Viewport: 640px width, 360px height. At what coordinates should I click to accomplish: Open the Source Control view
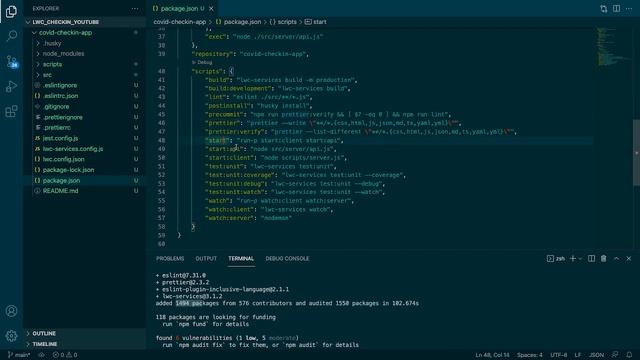coord(11,62)
